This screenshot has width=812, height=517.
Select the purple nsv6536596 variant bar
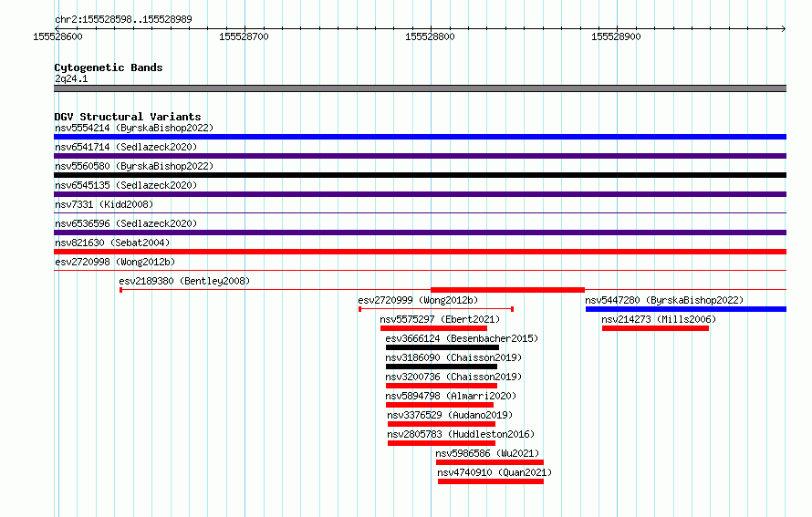coord(420,233)
